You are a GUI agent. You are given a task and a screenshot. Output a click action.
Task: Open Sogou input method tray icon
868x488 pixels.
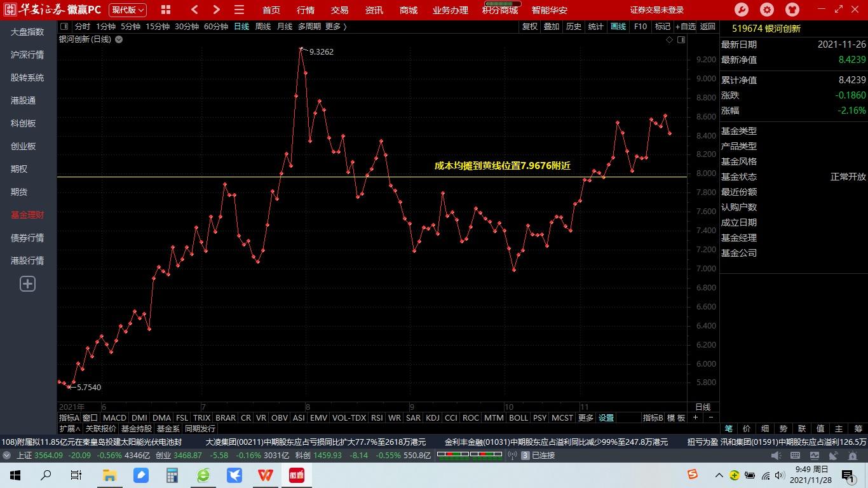(x=692, y=475)
